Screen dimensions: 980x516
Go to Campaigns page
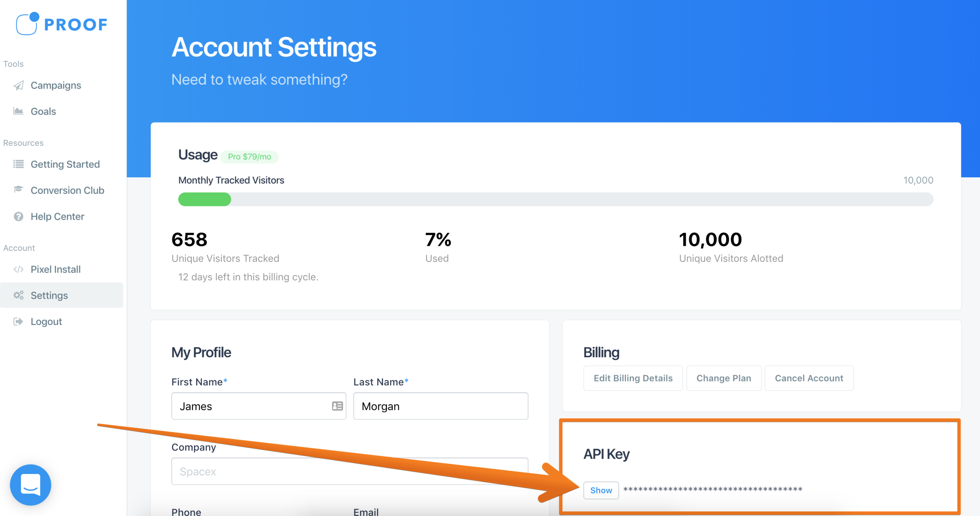tap(56, 85)
